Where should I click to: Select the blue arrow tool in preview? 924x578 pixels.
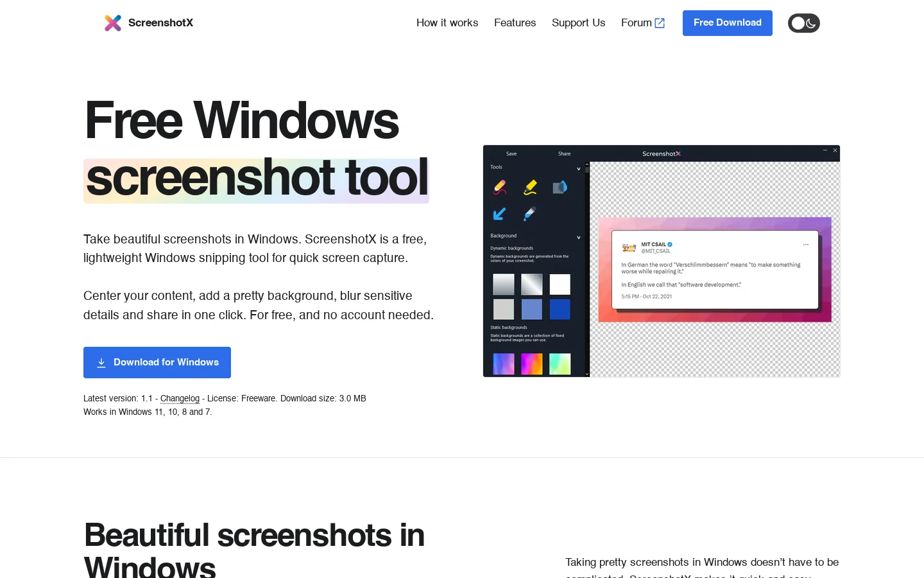pos(499,214)
